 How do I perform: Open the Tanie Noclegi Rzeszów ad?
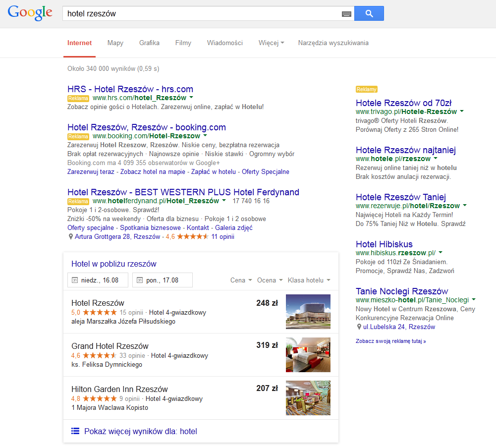(x=402, y=291)
